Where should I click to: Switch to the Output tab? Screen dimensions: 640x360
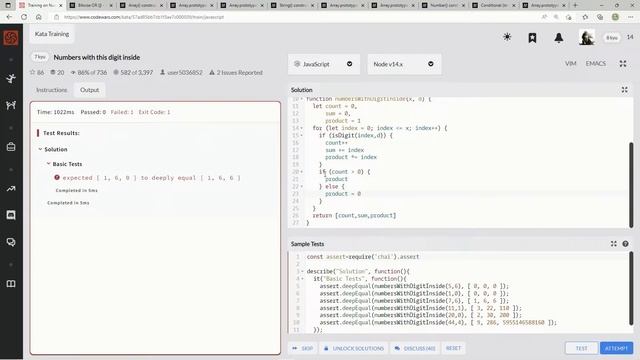[x=89, y=90]
